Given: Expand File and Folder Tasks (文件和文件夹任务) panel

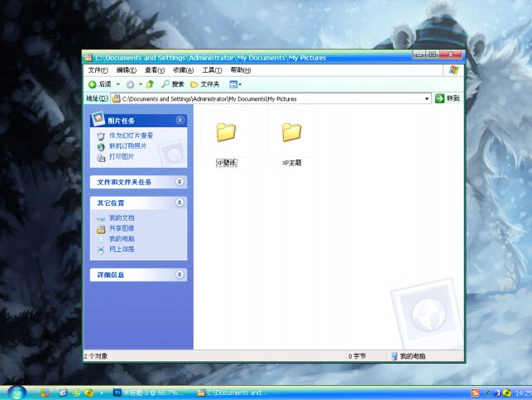Looking at the screenshot, I should click(180, 182).
